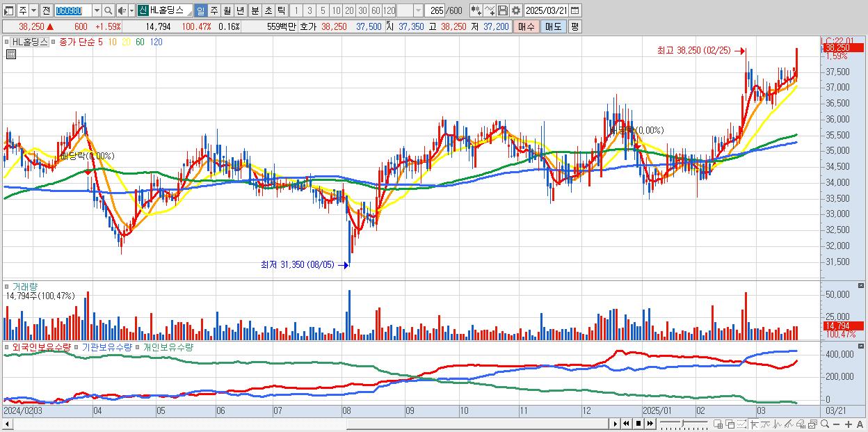
Task: Click the play button in the bottom playback controls
Action: tap(615, 424)
